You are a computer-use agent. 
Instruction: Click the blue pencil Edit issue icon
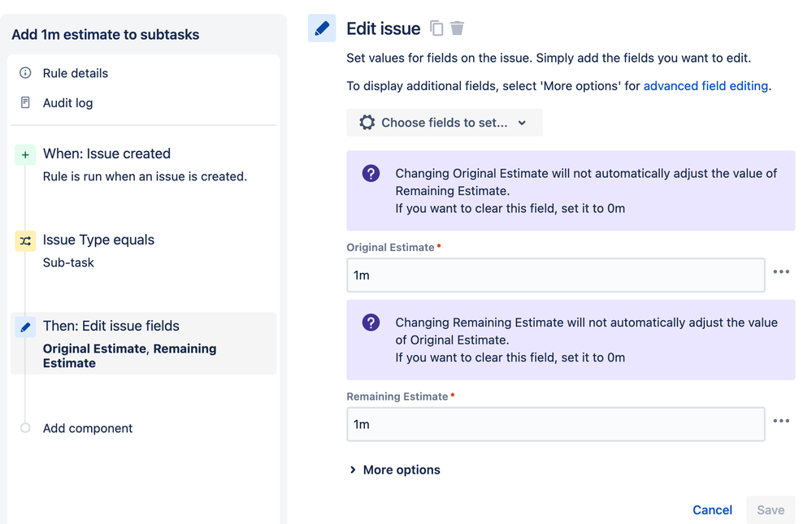pyautogui.click(x=322, y=28)
